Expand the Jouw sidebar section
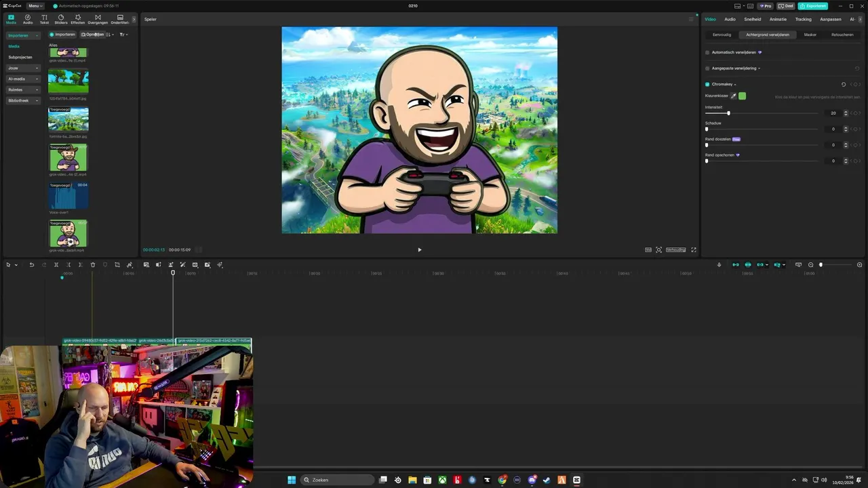 click(22, 68)
